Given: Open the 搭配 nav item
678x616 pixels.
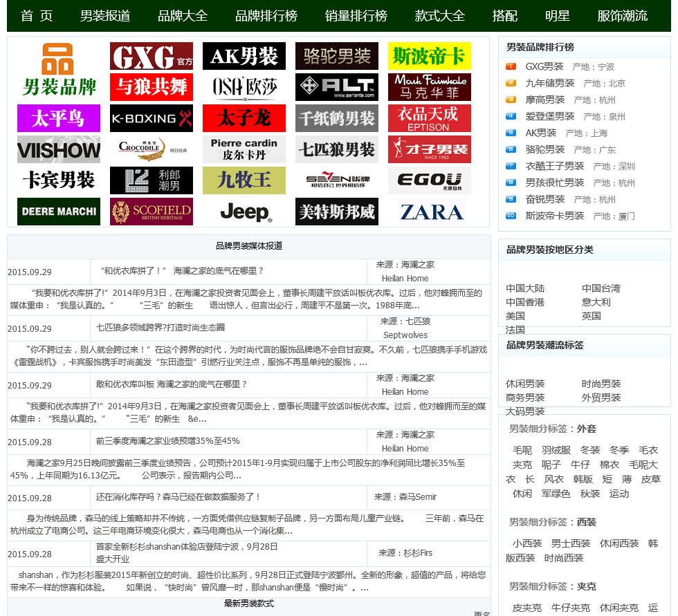Looking at the screenshot, I should (504, 16).
